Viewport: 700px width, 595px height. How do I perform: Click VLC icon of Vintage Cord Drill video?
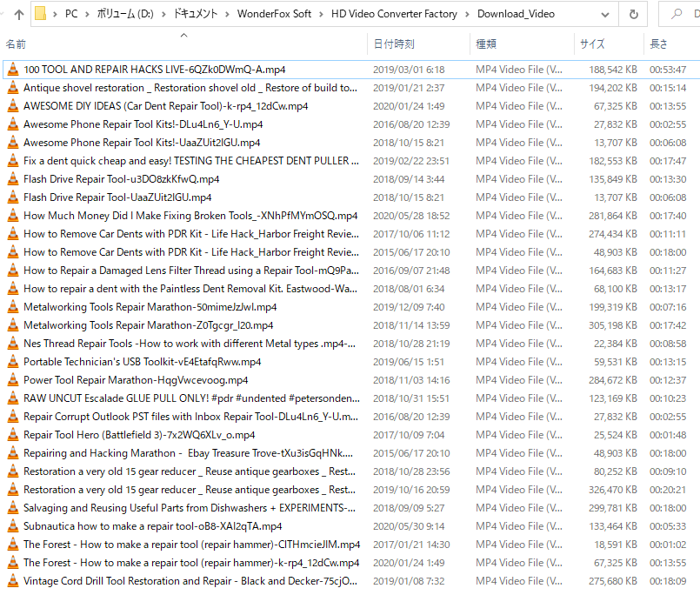coord(13,581)
